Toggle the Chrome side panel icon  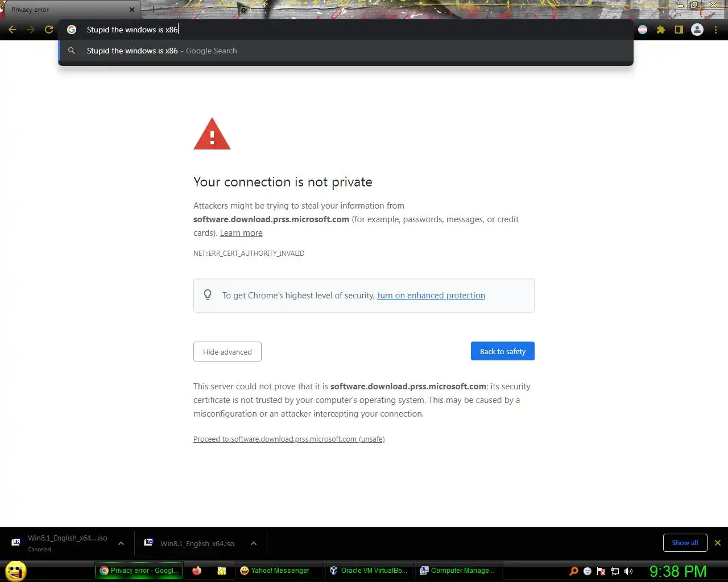(x=679, y=30)
